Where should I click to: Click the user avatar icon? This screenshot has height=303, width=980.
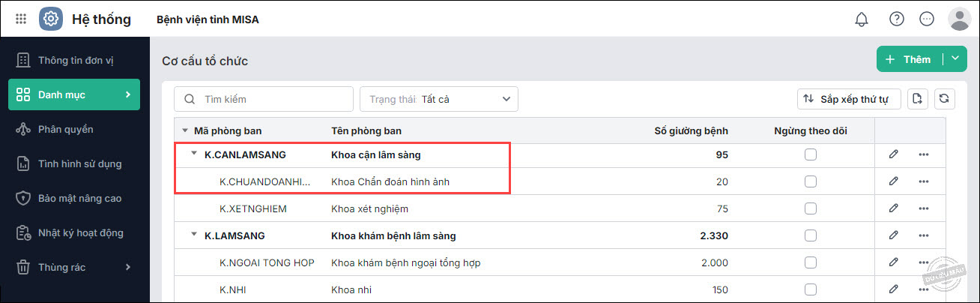[x=959, y=19]
